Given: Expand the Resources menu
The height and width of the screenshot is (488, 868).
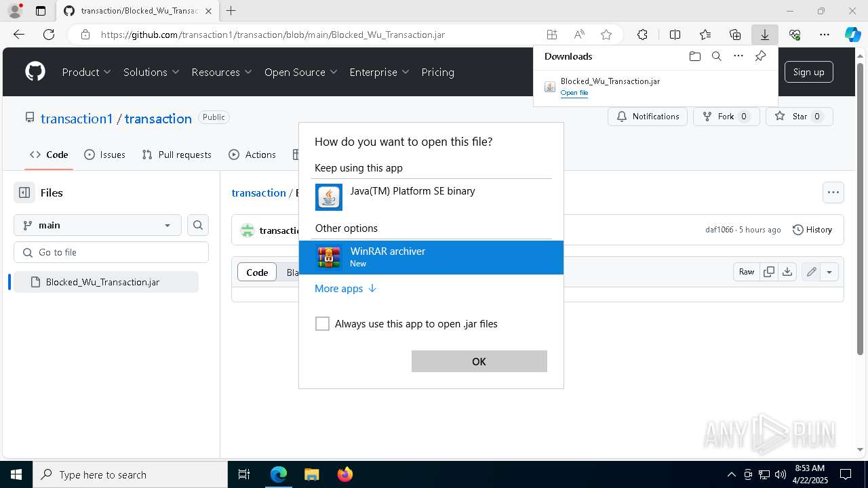Looking at the screenshot, I should pyautogui.click(x=222, y=72).
